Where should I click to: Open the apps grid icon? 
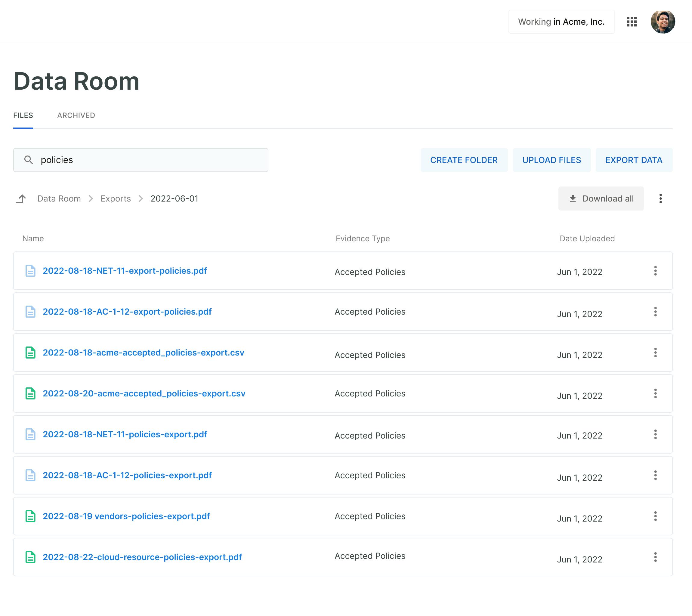pyautogui.click(x=632, y=22)
